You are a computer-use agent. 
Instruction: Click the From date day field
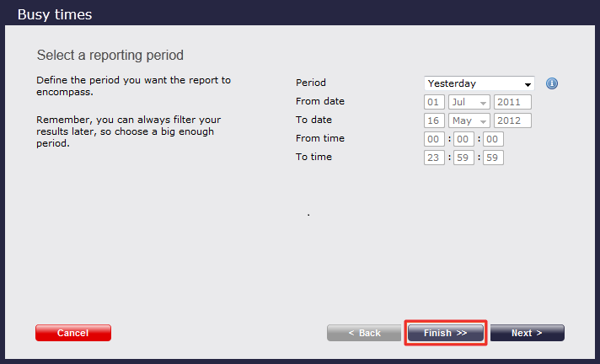(x=434, y=102)
